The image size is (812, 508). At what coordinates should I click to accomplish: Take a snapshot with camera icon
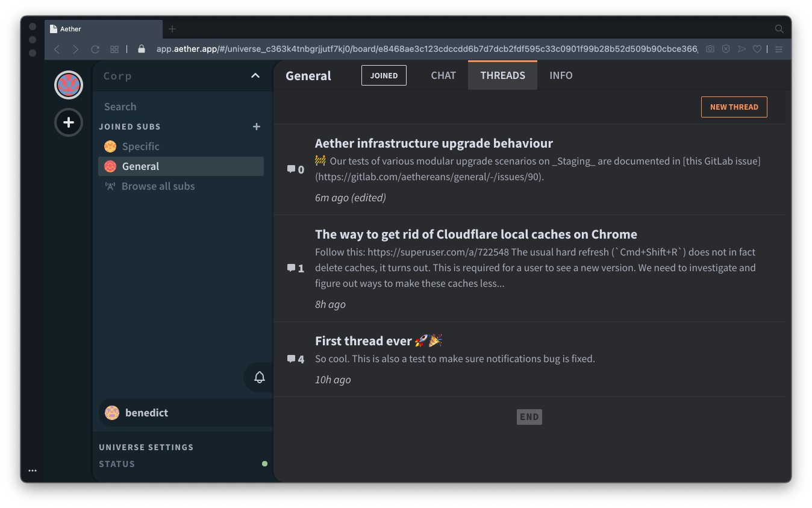(710, 49)
